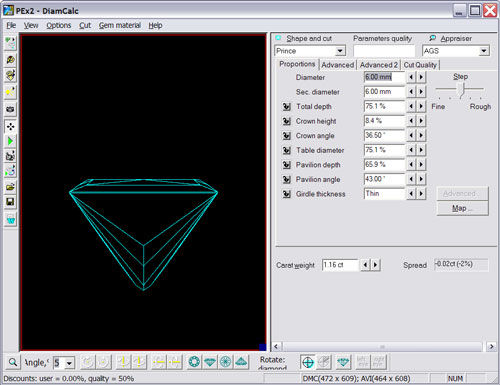Switch to the Cut Quality tab
This screenshot has width=500, height=385.
coord(420,65)
